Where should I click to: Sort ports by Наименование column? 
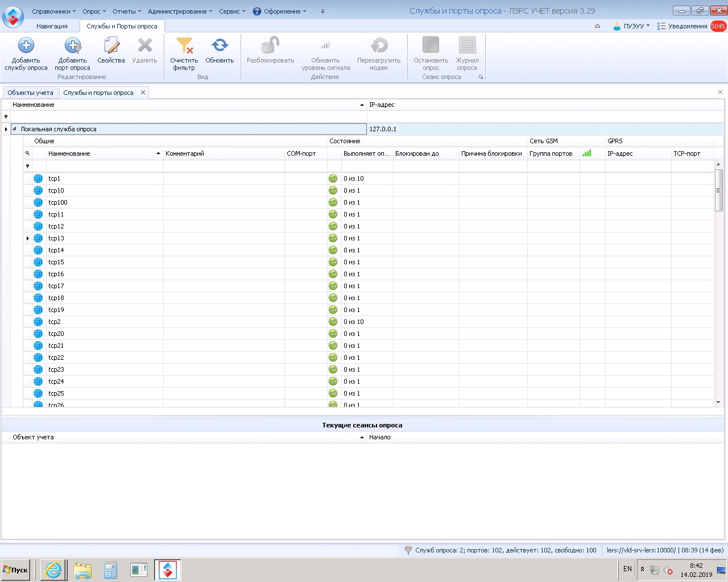click(x=105, y=153)
